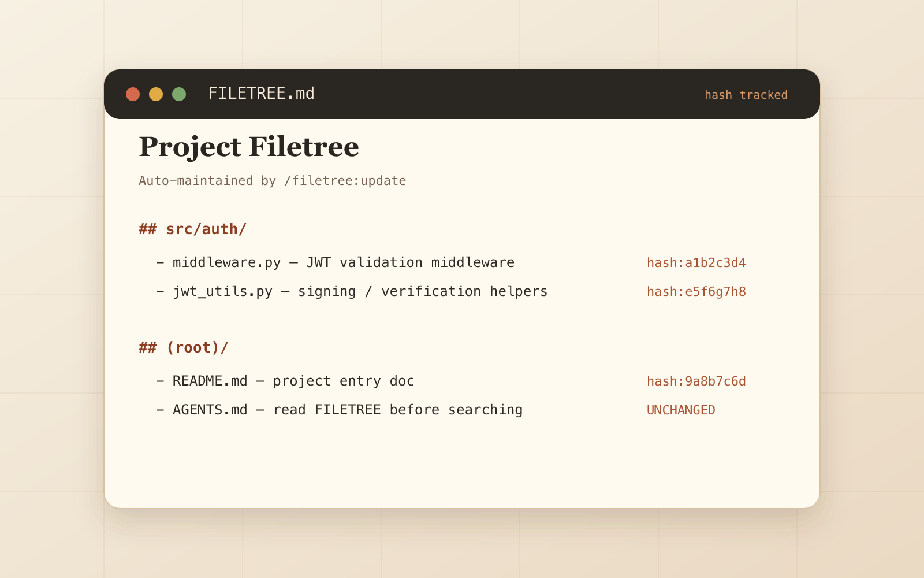Select the middleware.py entry line
This screenshot has width=924, height=578.
pyautogui.click(x=335, y=262)
